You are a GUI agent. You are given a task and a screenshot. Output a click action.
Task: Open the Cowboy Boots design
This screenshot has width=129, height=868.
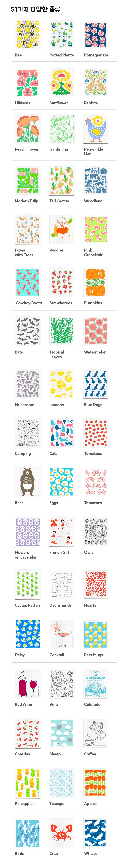pos(28,282)
